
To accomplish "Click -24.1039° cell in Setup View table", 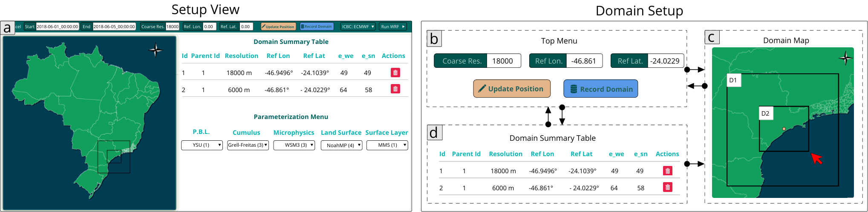I will coord(315,73).
